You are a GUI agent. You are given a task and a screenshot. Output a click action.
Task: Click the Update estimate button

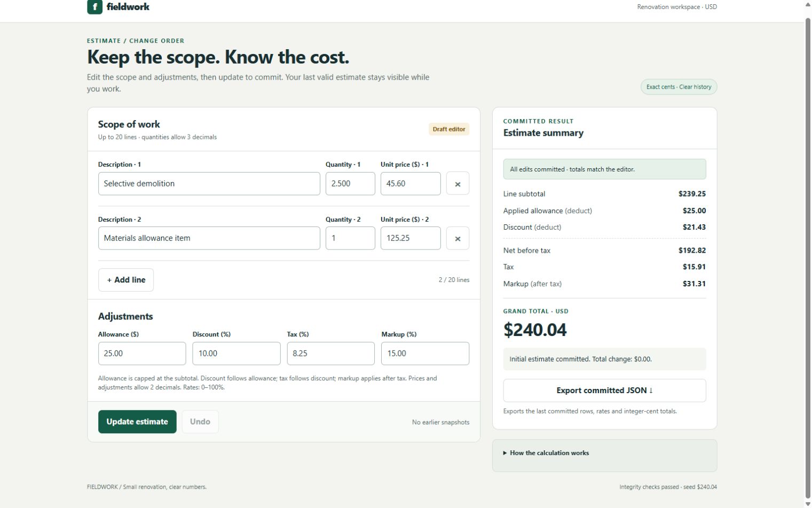click(137, 422)
